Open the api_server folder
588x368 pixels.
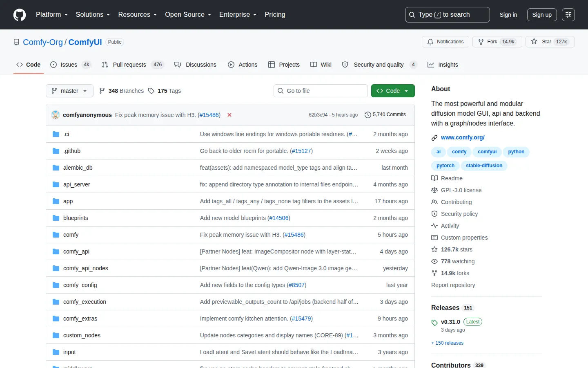(76, 184)
